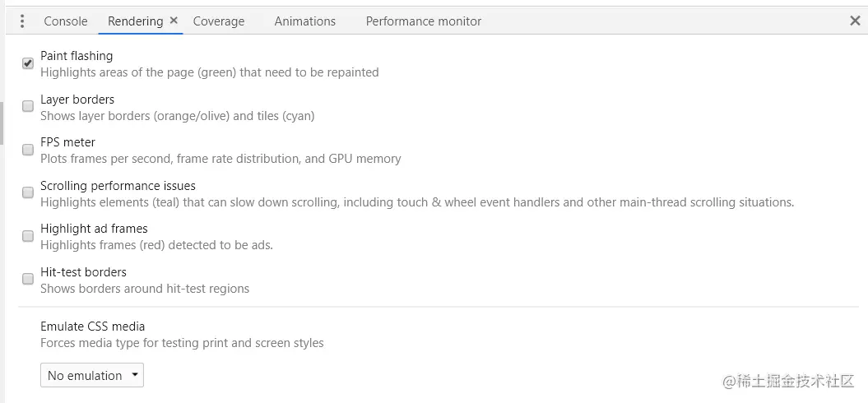868x403 pixels.
Task: Close the Rendering tab with its X
Action: [174, 21]
